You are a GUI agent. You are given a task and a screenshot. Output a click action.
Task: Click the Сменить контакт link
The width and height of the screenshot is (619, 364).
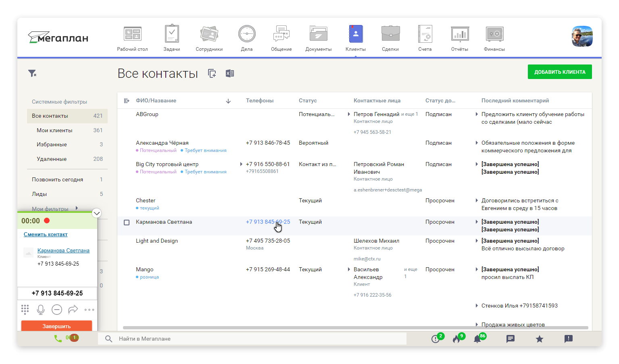coord(46,234)
